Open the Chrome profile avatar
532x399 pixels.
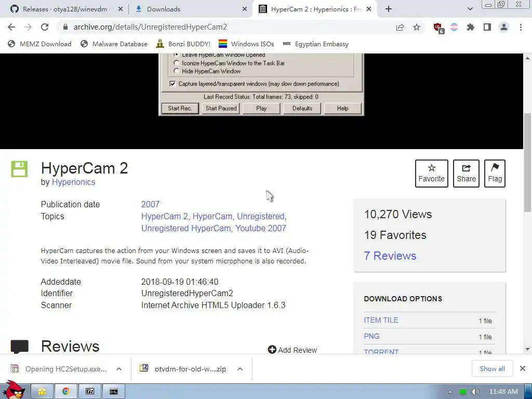click(x=504, y=27)
